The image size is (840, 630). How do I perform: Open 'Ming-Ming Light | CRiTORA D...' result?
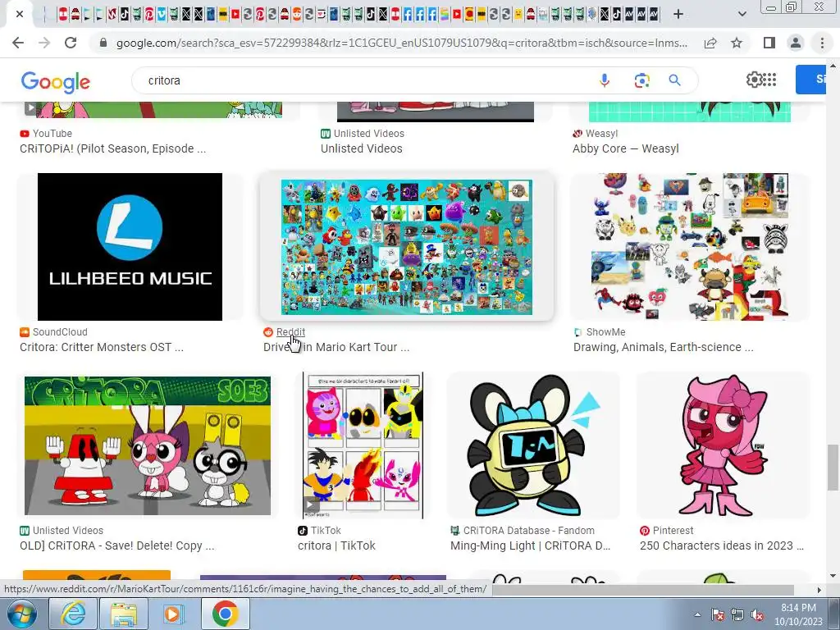[x=531, y=546]
